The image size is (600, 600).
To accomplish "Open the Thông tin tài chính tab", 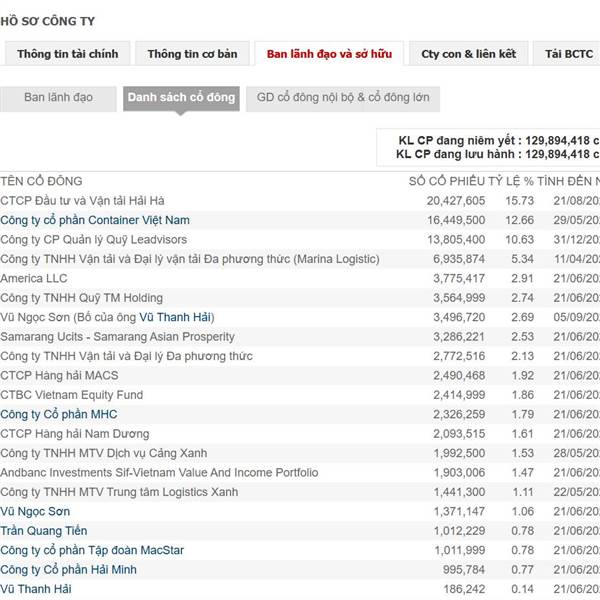I will click(67, 54).
